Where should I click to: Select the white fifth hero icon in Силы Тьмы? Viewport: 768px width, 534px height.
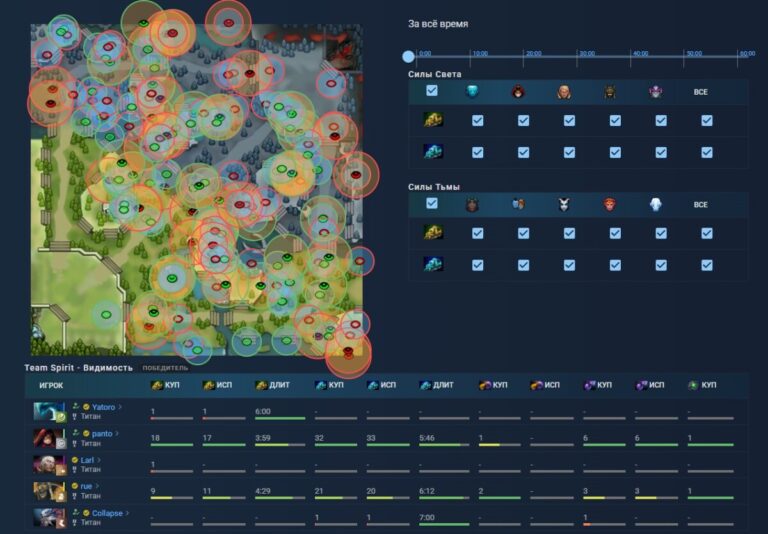(x=656, y=204)
